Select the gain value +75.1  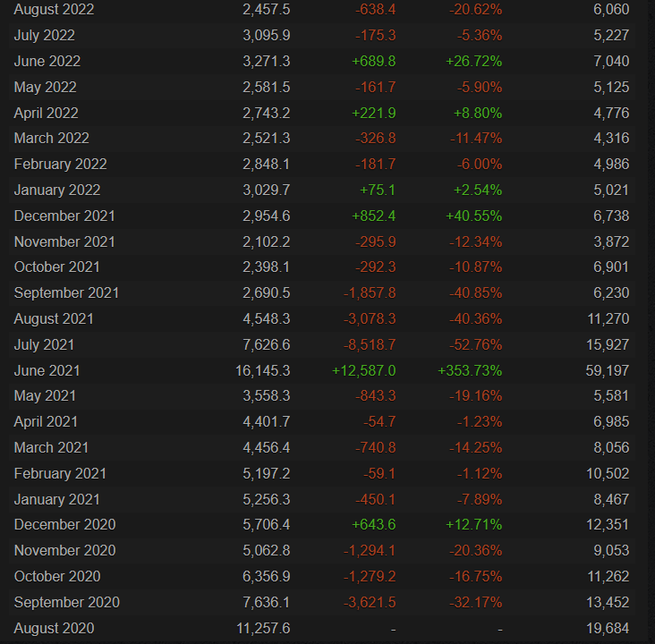point(378,190)
